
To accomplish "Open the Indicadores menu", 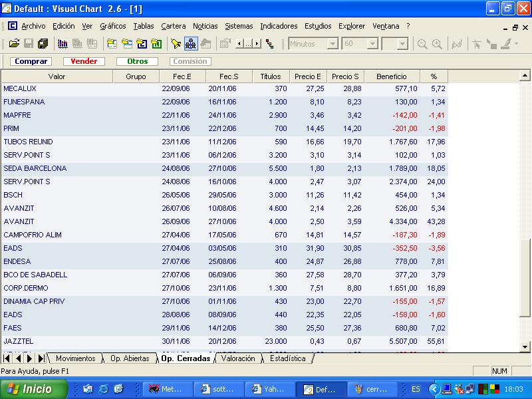I will pyautogui.click(x=279, y=26).
